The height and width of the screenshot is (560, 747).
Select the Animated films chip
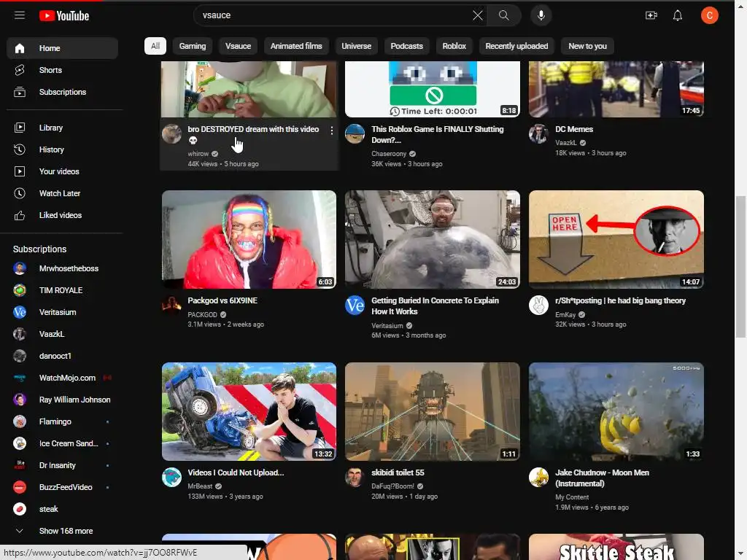(296, 46)
